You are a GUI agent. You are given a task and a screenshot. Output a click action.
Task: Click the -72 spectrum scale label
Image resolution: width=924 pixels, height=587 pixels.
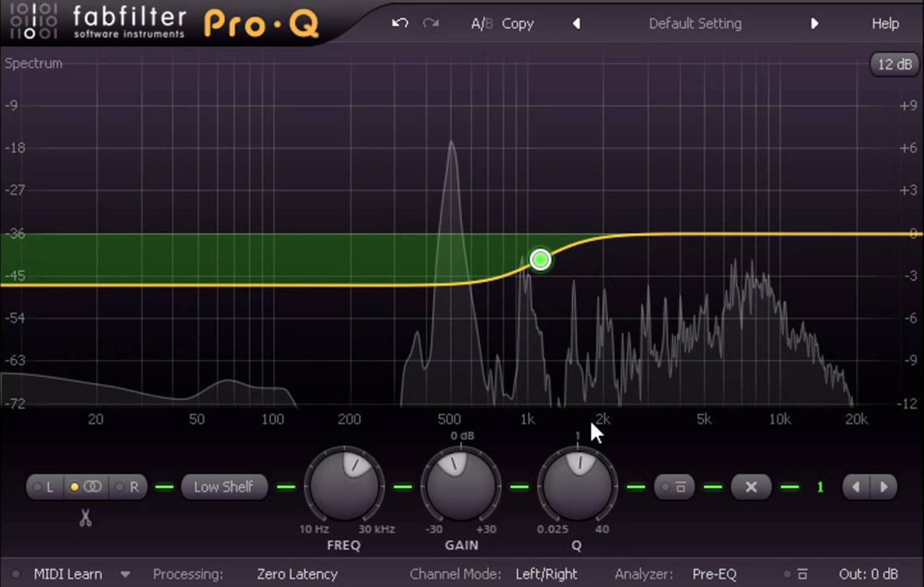[x=15, y=403]
